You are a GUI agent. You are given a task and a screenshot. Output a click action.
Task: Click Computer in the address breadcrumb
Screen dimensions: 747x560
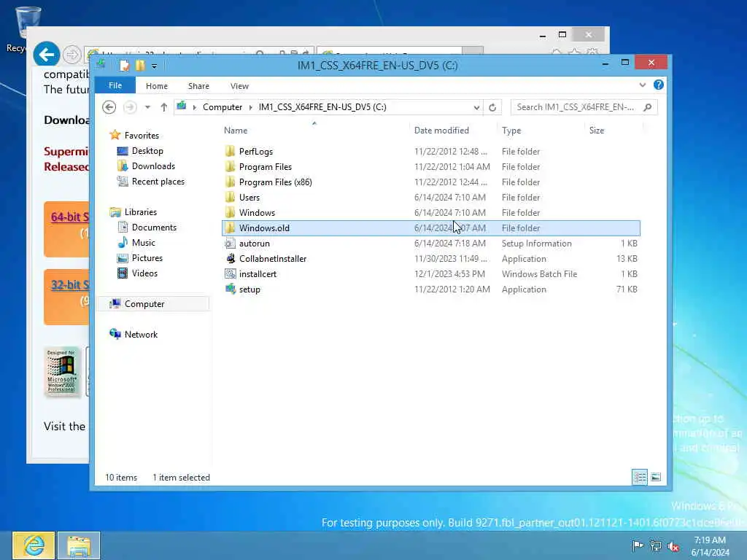pyautogui.click(x=222, y=107)
